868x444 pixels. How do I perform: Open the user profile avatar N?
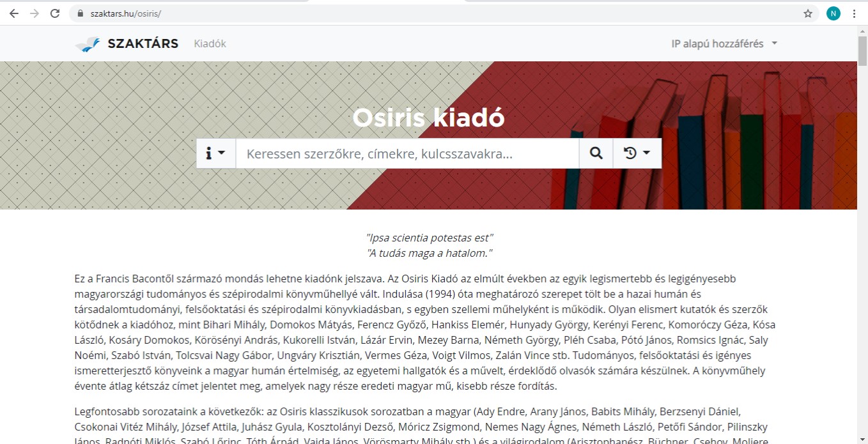(833, 13)
